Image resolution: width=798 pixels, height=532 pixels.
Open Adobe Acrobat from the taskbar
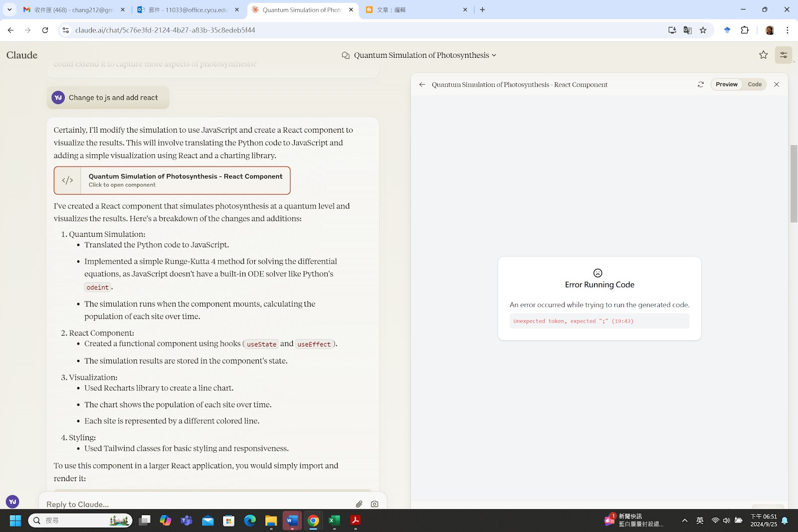tap(356, 521)
